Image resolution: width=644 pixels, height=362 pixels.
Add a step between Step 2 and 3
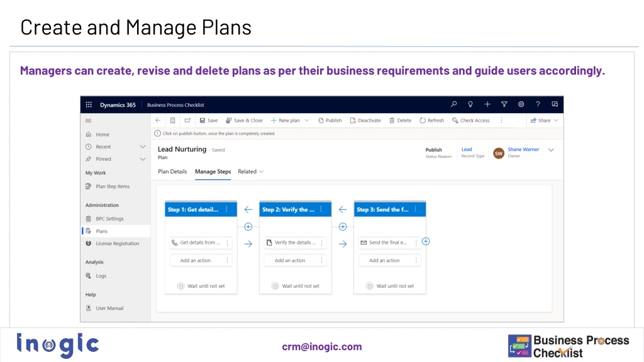click(343, 226)
